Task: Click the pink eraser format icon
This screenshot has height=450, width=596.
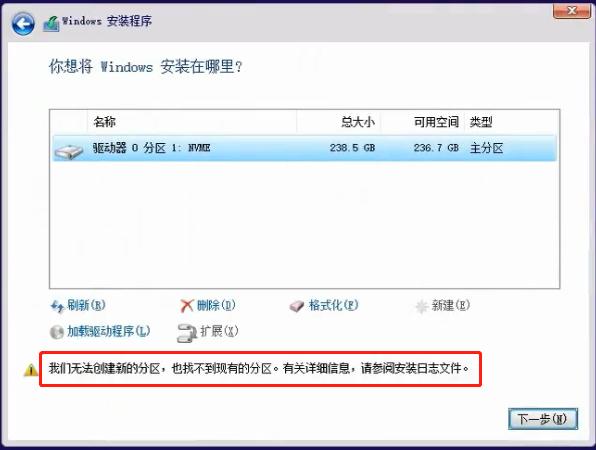Action: click(296, 306)
